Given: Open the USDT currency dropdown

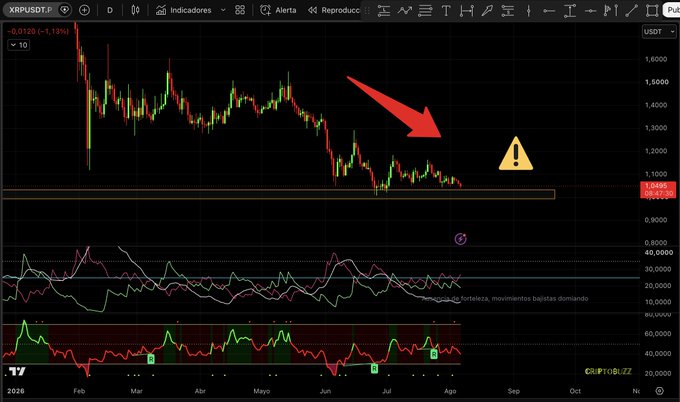Looking at the screenshot, I should click(x=659, y=32).
